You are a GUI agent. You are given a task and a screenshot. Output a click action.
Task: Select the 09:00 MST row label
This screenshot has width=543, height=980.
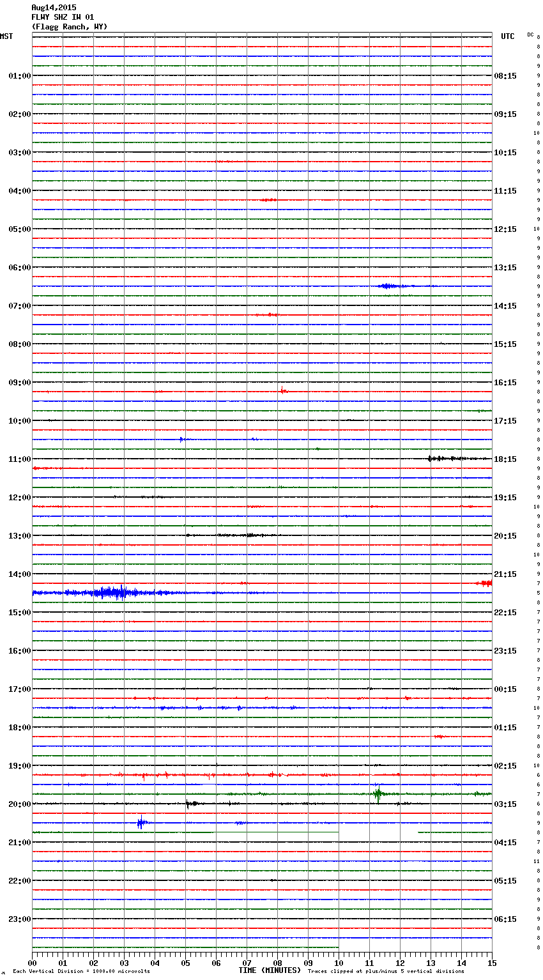[x=20, y=383]
